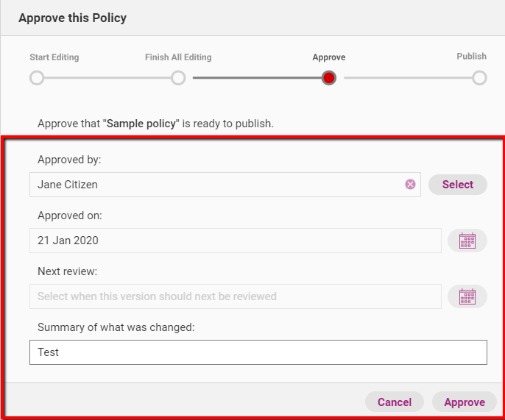Click the Approve this Policy dialog title
The image size is (505, 420).
pos(73,18)
